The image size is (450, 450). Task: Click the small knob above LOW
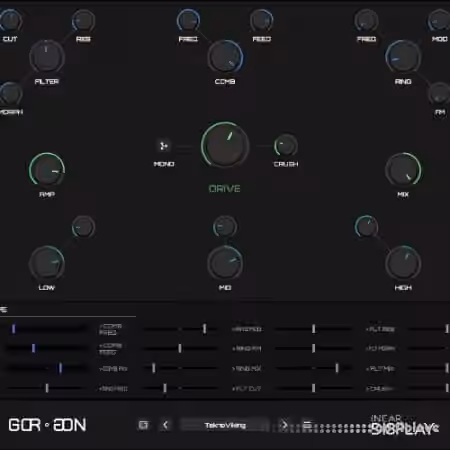(83, 227)
